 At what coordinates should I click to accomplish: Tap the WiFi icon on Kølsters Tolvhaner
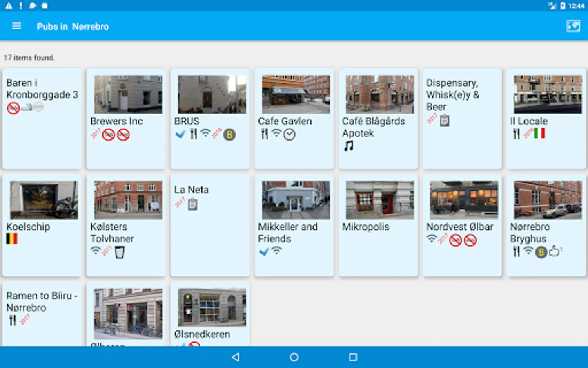96,250
